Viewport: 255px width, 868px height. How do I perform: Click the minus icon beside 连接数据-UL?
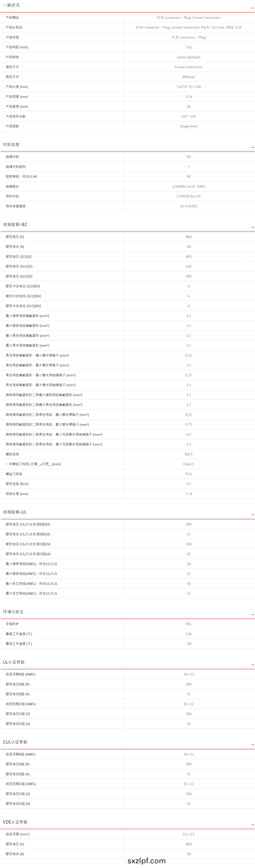pyautogui.click(x=252, y=515)
